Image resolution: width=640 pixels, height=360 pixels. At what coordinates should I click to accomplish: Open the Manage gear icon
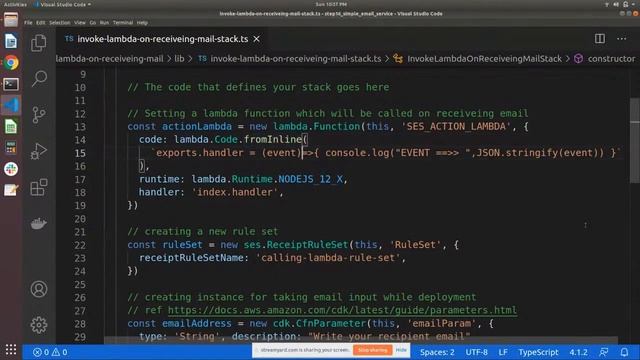39,325
